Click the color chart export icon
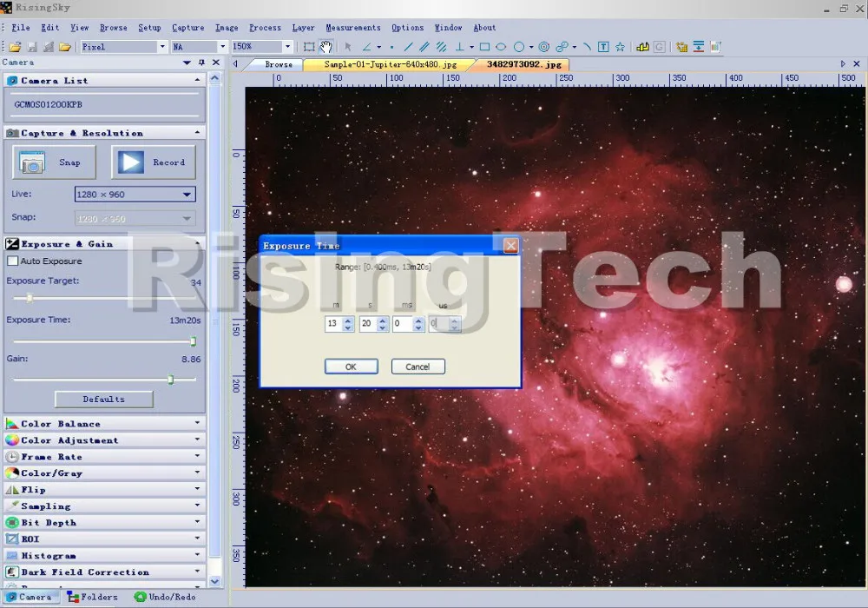This screenshot has height=608, width=868. pos(716,47)
